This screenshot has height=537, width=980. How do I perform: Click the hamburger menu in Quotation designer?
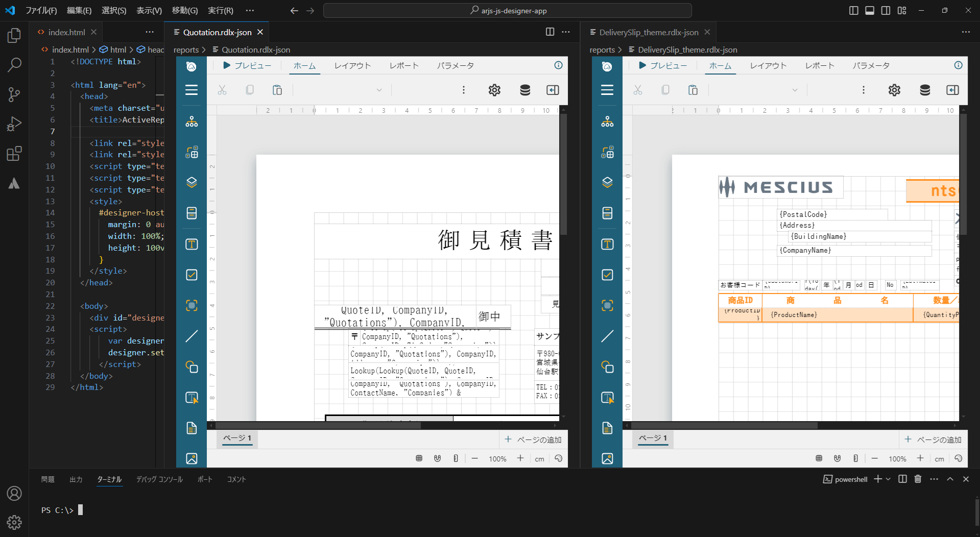point(192,90)
